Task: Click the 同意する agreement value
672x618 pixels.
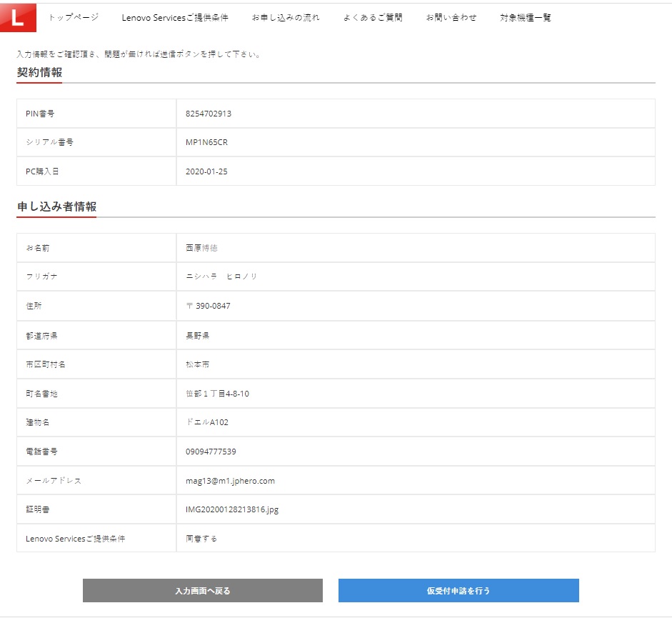Action: (x=201, y=539)
